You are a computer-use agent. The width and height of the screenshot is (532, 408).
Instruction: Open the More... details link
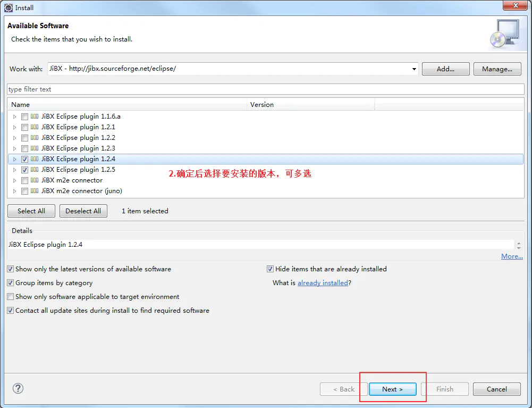[x=512, y=256]
